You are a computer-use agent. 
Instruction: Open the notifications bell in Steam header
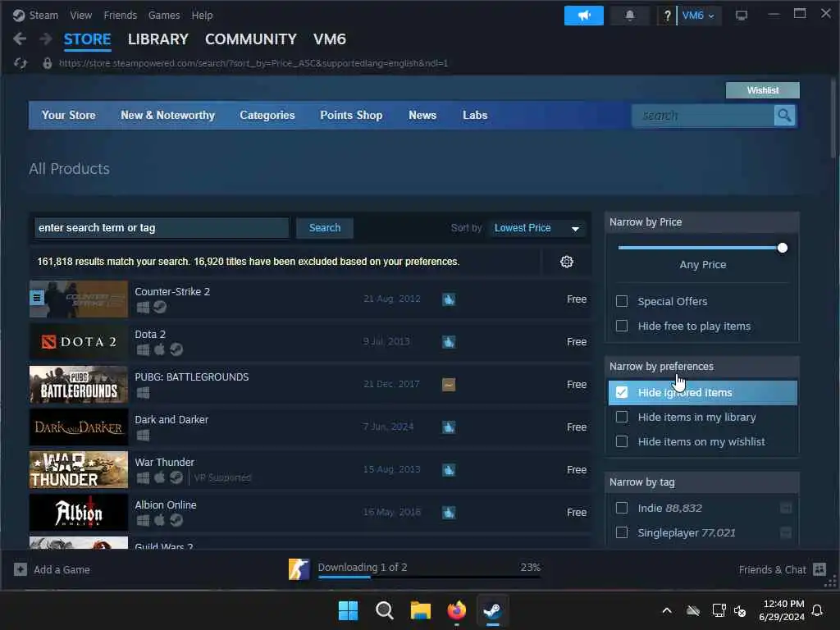click(629, 16)
